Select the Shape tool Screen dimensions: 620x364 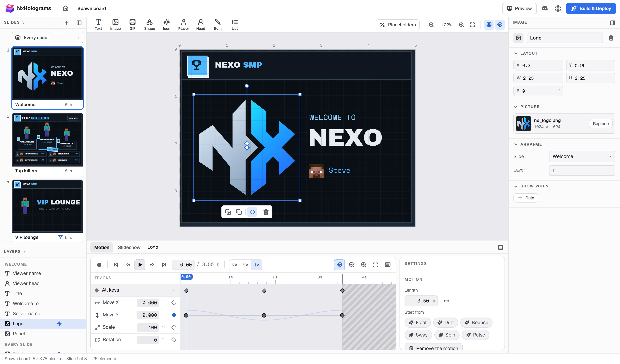(x=149, y=25)
